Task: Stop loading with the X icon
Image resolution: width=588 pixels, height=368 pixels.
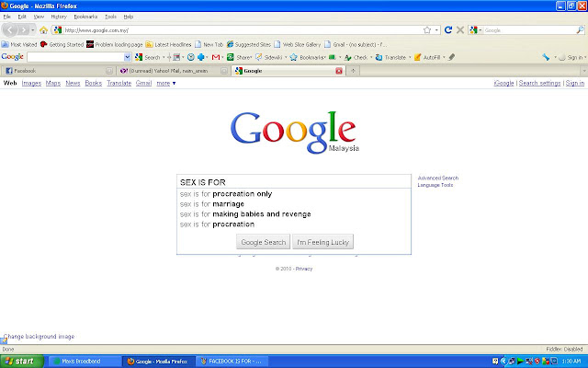Action: coord(460,30)
